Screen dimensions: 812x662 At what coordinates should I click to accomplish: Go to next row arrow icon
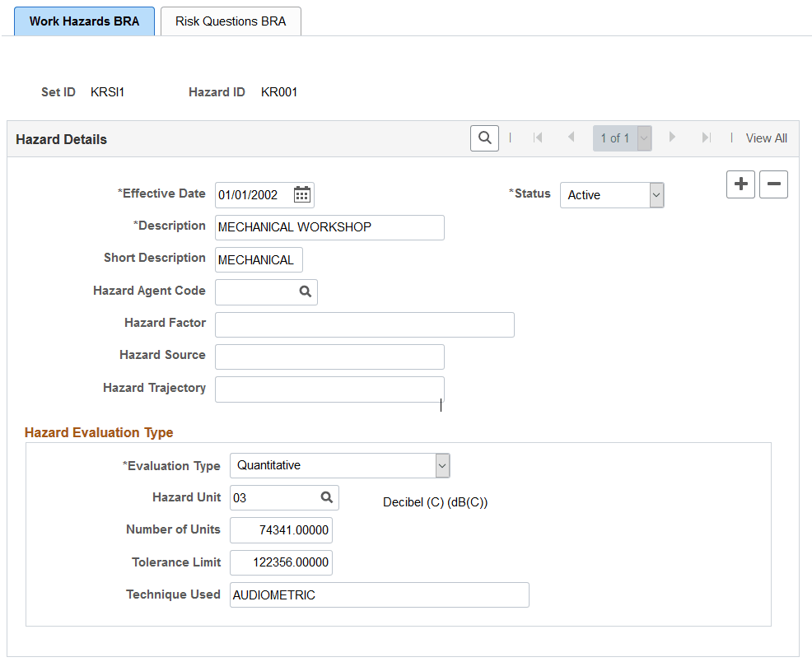click(x=672, y=138)
